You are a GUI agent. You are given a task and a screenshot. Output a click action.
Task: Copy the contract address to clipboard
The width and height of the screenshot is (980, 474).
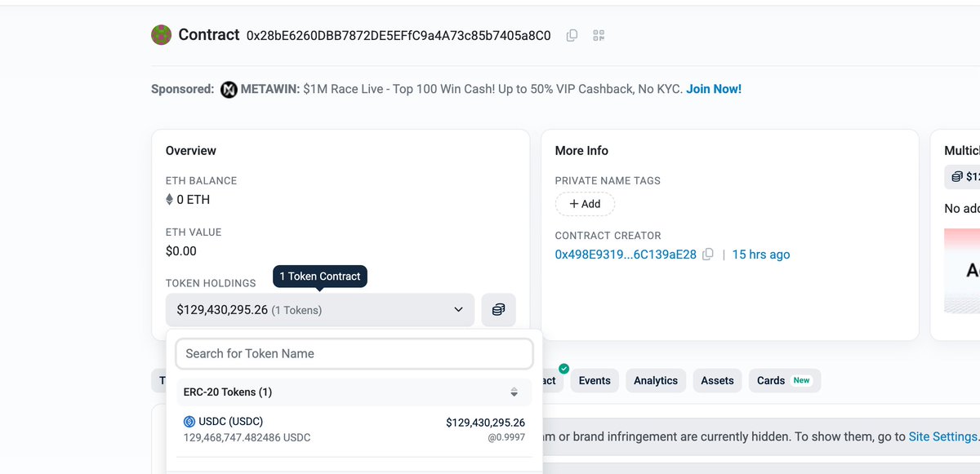(x=572, y=35)
